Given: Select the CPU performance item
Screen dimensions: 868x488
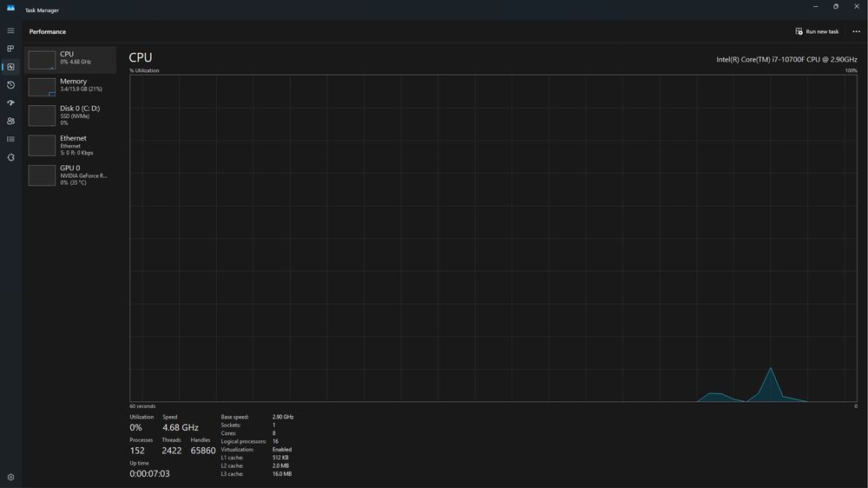Looking at the screenshot, I should click(x=70, y=60).
